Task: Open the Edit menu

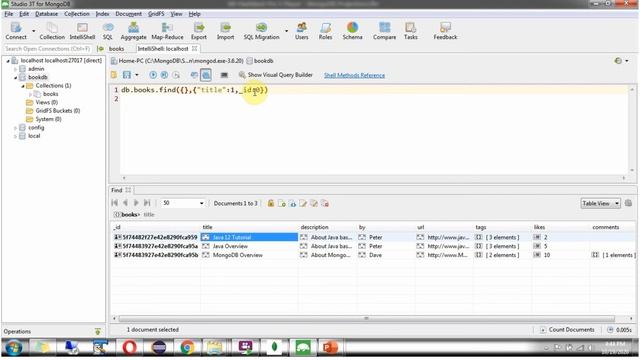Action: click(24, 14)
